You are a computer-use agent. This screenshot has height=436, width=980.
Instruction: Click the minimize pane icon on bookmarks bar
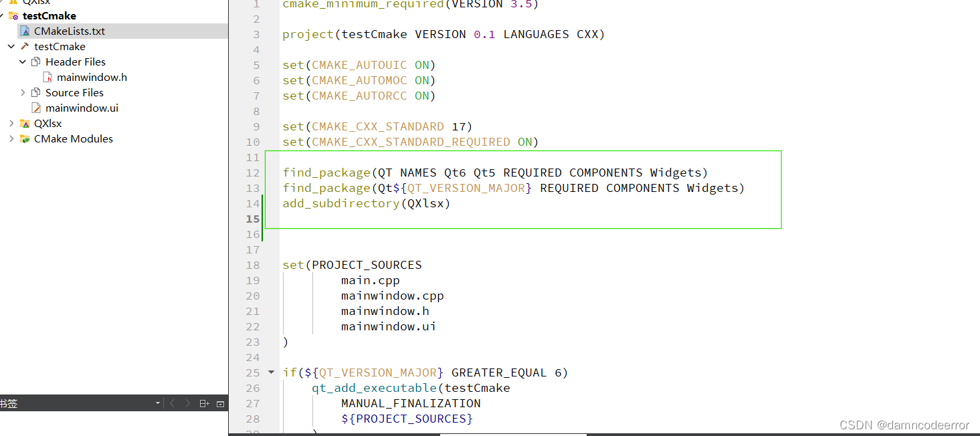[x=221, y=403]
